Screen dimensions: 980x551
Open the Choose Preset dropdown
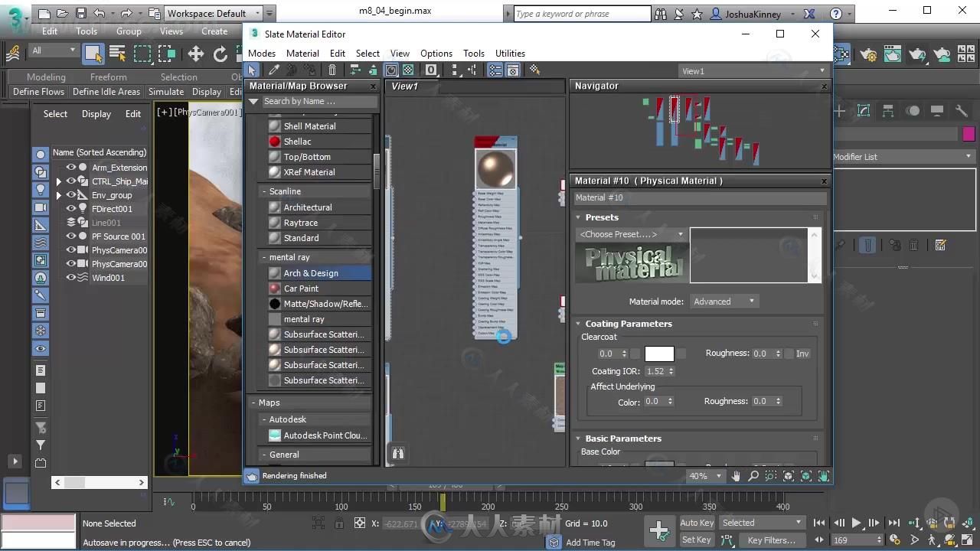coord(632,234)
